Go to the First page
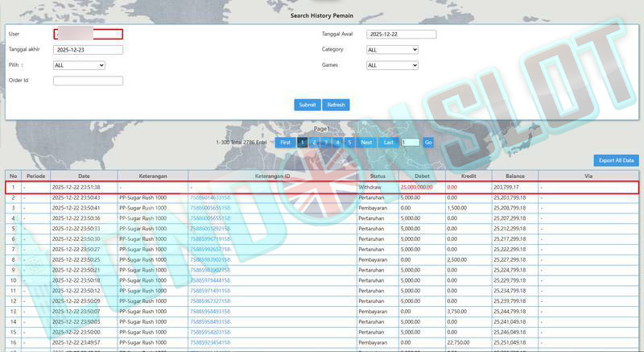644x352 pixels. coord(285,143)
